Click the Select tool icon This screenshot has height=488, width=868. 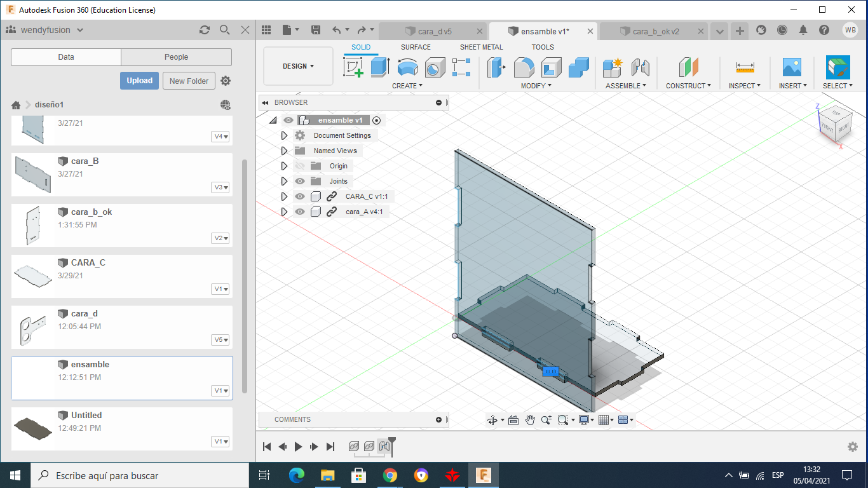(838, 67)
